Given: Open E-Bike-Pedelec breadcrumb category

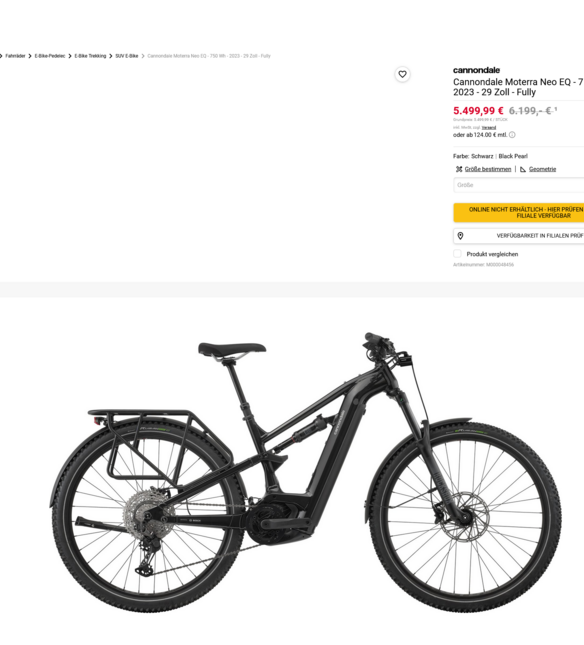Looking at the screenshot, I should (x=50, y=56).
